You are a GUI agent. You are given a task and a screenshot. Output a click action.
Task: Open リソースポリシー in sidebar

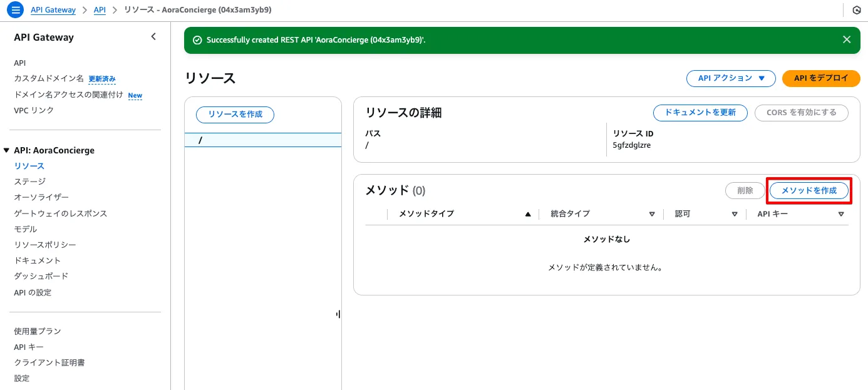[x=45, y=245]
